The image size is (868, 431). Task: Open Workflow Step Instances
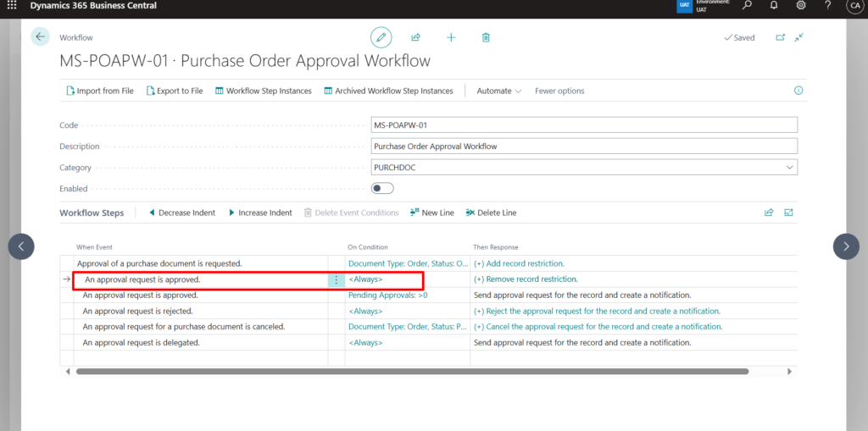pyautogui.click(x=263, y=91)
